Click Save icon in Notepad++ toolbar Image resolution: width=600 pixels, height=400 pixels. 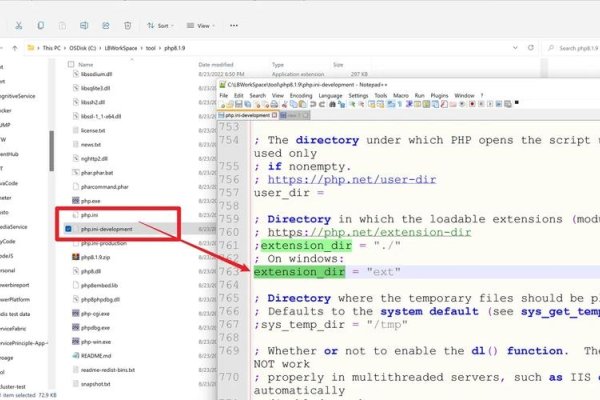click(x=239, y=104)
